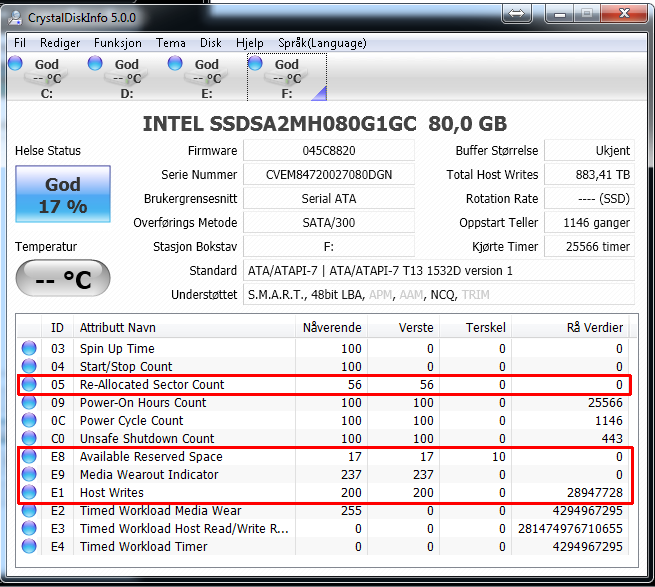This screenshot has height=587, width=655.
Task: Click status orb of Power-On Hours Count row
Action: (x=29, y=402)
